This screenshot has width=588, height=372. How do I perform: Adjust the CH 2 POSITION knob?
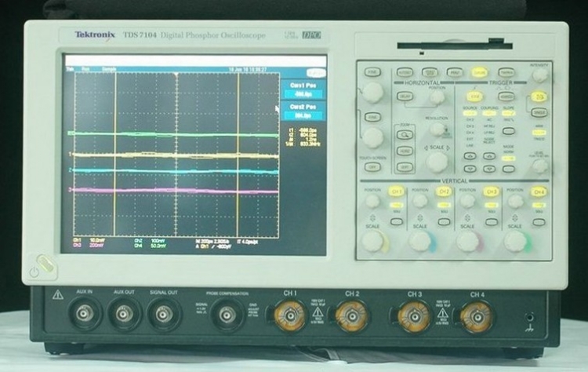(420, 201)
